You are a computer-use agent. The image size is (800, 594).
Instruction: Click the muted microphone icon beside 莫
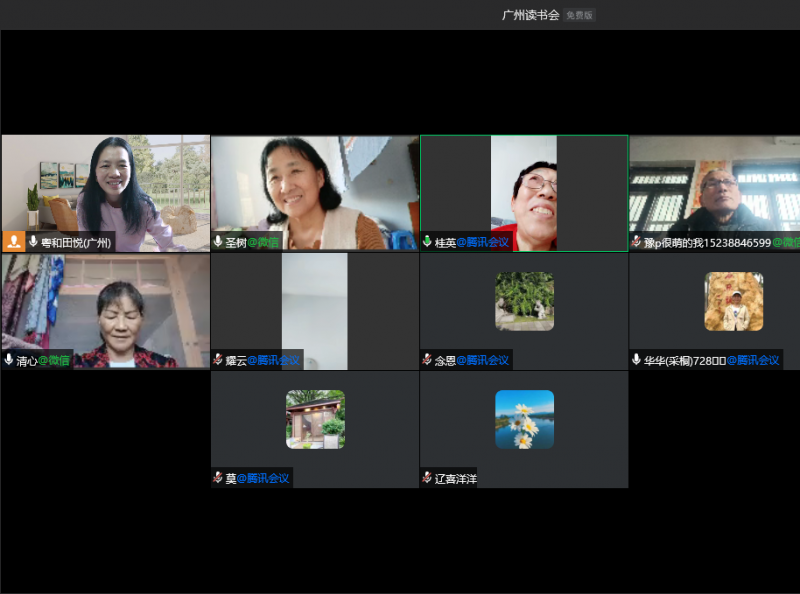click(218, 478)
